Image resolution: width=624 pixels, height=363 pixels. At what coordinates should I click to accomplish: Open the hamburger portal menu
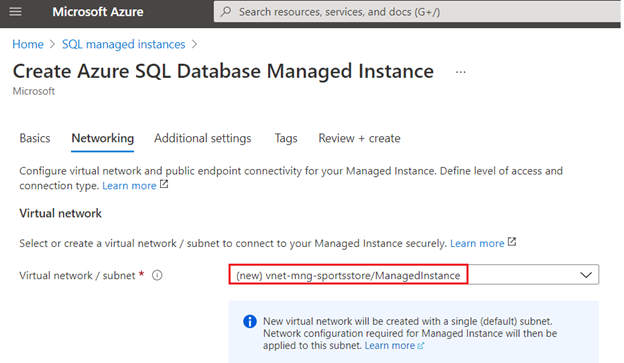16,12
